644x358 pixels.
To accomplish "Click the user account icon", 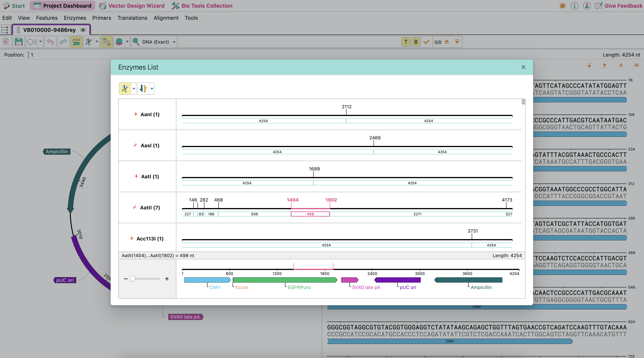I will [587, 6].
